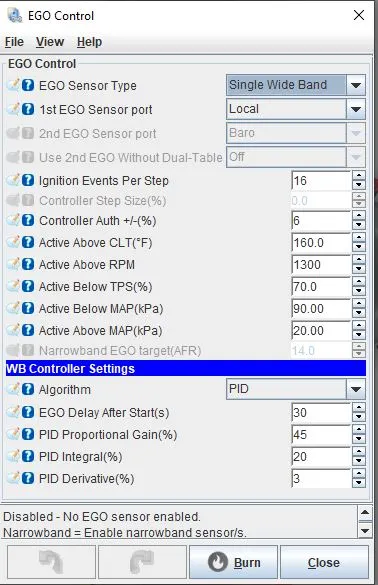
Task: Increase EGO Delay After Start value
Action: [x=359, y=408]
